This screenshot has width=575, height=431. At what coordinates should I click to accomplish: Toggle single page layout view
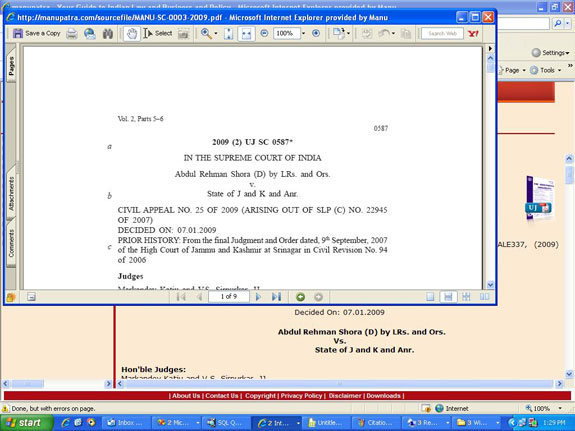pos(431,297)
